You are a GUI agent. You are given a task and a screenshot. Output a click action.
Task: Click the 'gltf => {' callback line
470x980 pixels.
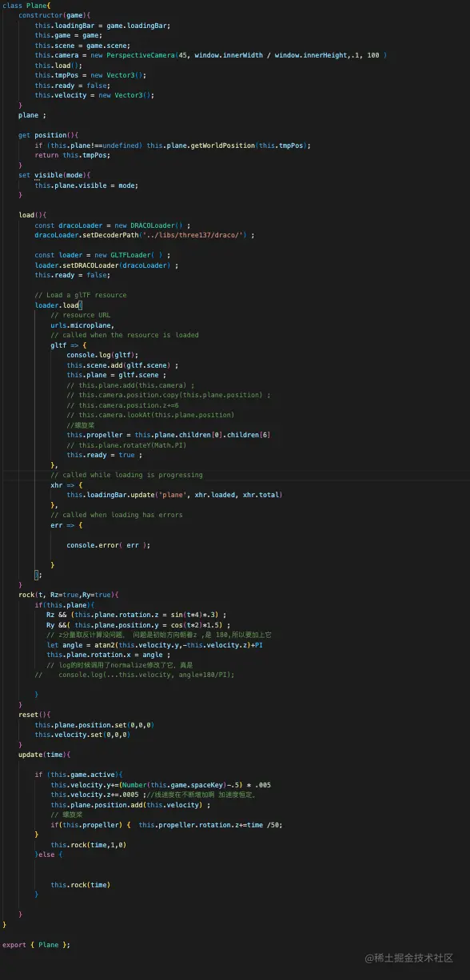69,345
